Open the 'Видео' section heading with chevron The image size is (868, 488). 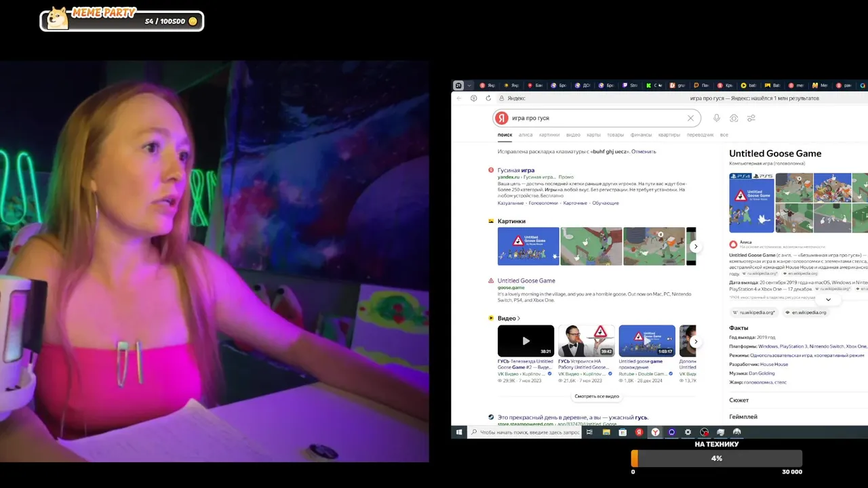tap(509, 318)
